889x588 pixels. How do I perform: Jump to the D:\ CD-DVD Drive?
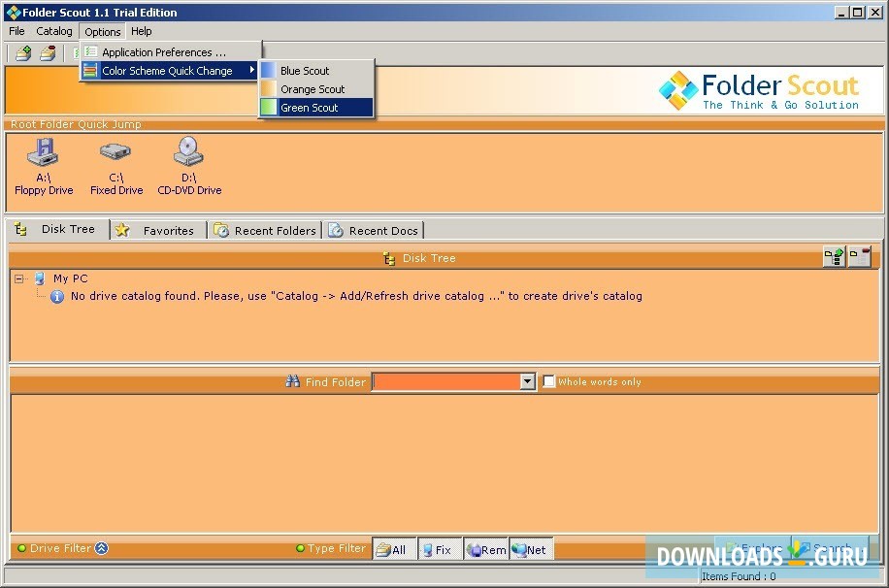coord(189,166)
